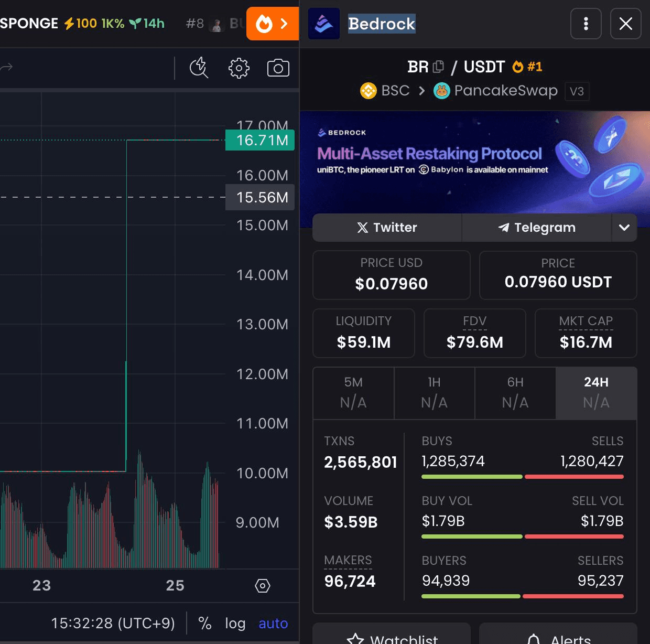Select the 6H timeframe tab
650x644 pixels.
(515, 393)
